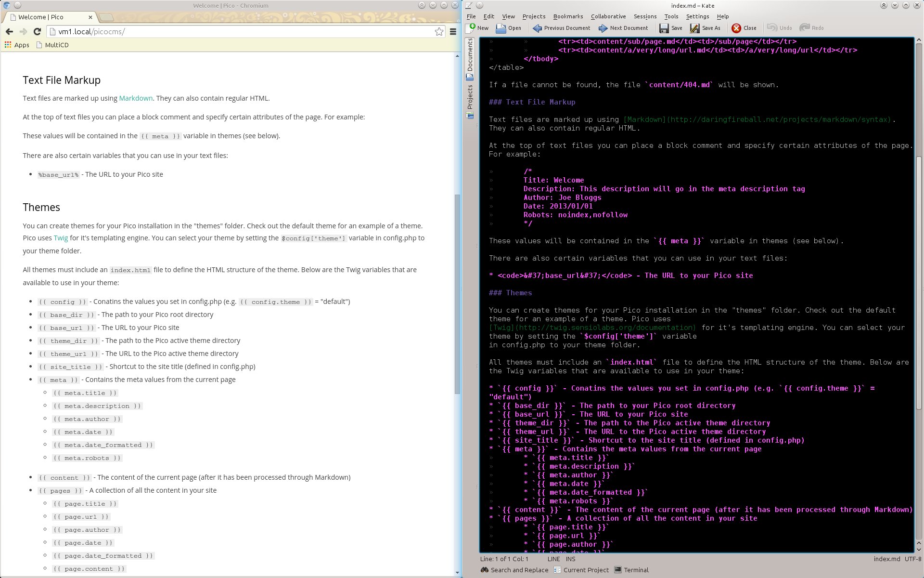Toggle the Terminal panel at bottom
924x578 pixels.
(x=631, y=570)
